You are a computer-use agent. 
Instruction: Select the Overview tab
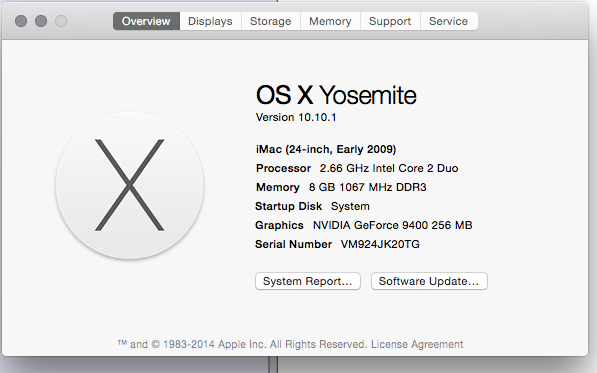click(x=146, y=21)
